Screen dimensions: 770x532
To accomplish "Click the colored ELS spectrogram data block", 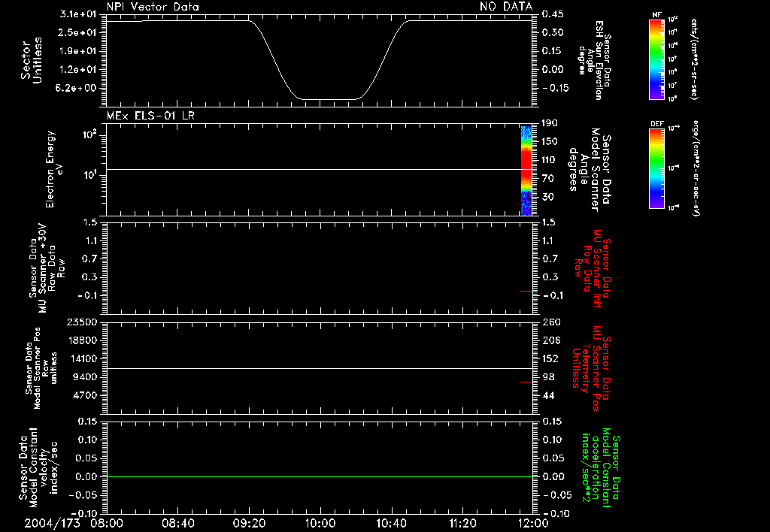I will pyautogui.click(x=526, y=171).
